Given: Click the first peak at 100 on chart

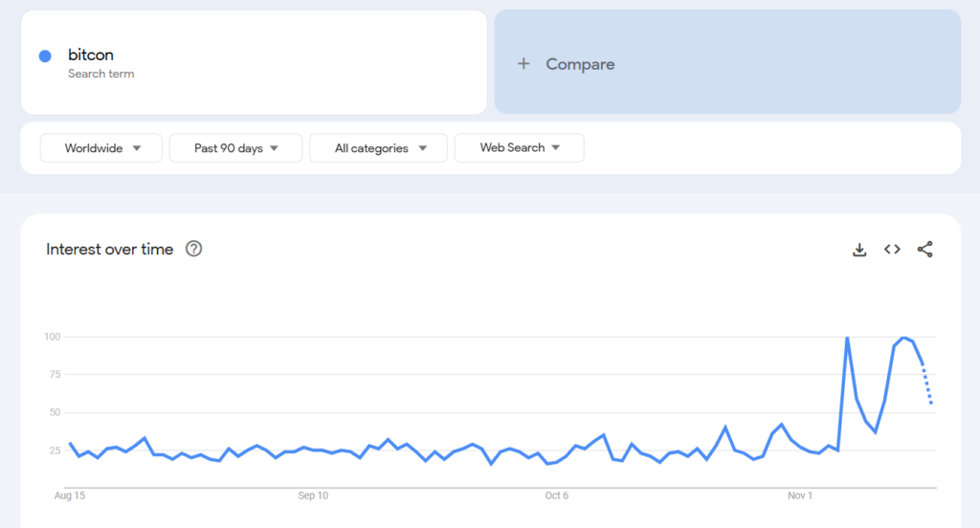Looking at the screenshot, I should click(x=847, y=338).
